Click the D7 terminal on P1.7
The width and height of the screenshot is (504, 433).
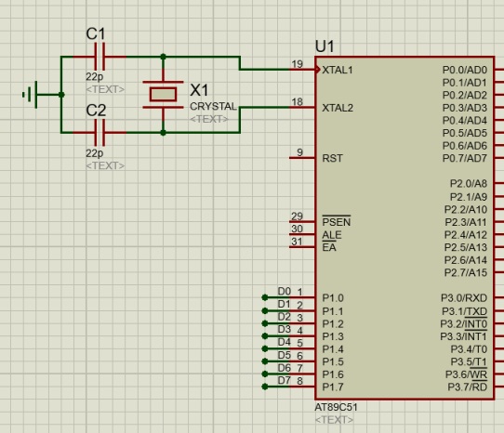coord(265,387)
